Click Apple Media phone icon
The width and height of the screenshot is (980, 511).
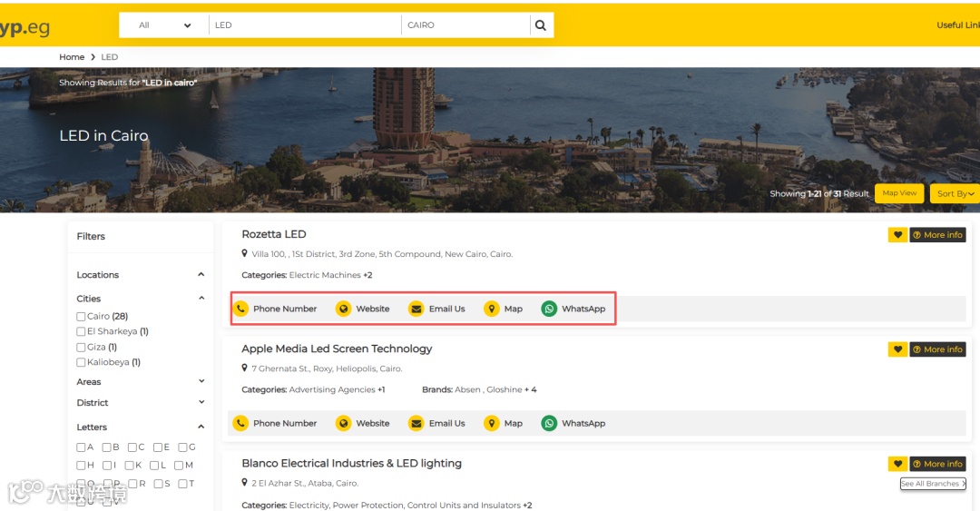pyautogui.click(x=240, y=423)
